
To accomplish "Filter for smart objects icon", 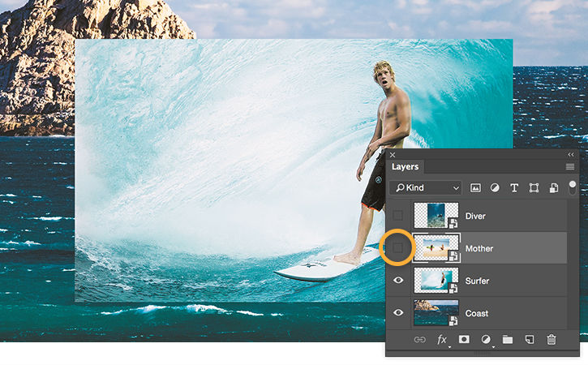I will tap(554, 188).
